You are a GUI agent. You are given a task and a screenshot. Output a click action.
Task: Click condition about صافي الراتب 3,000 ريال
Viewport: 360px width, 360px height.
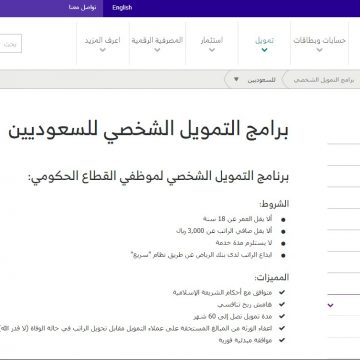click(224, 231)
